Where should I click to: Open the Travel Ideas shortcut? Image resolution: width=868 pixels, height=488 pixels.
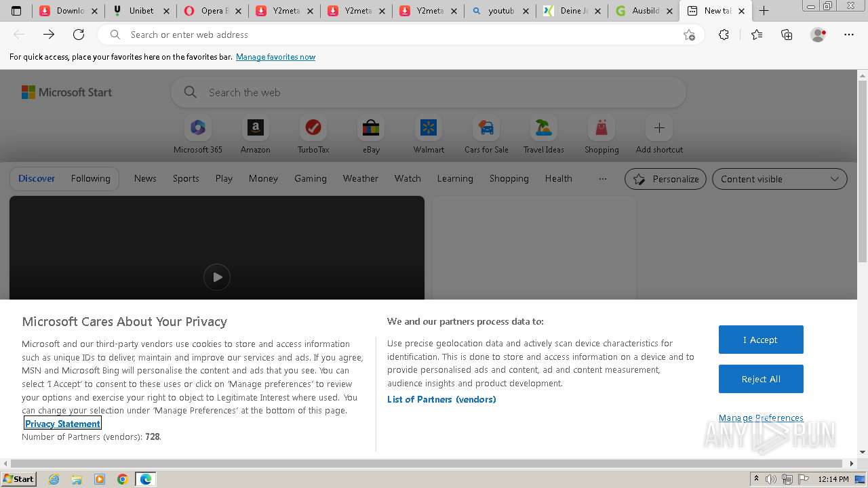544,135
